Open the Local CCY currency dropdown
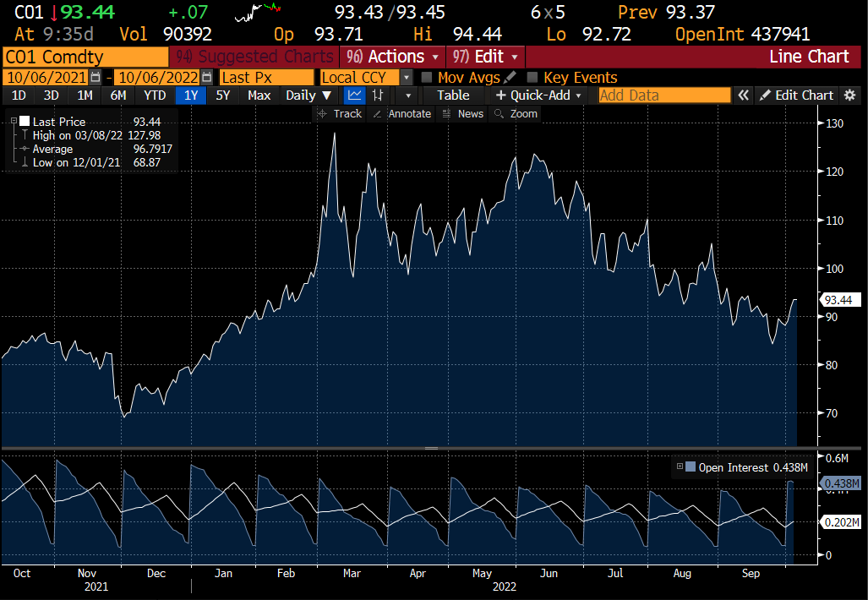The height and width of the screenshot is (600, 868). point(405,76)
